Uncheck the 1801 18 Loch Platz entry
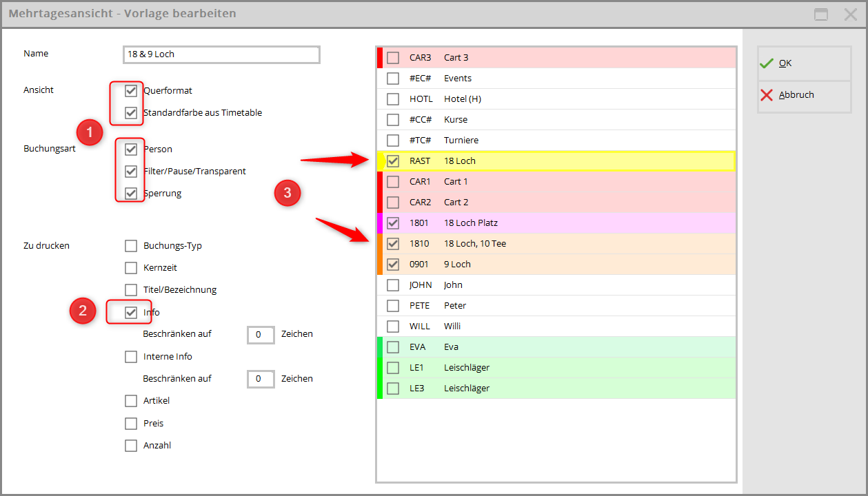Viewport: 868px width, 496px height. (393, 223)
